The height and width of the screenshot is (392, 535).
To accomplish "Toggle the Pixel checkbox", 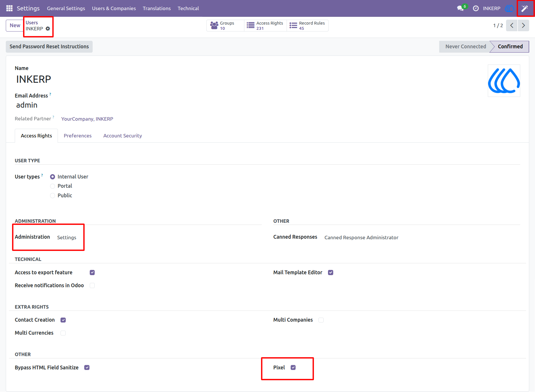I will (x=293, y=367).
